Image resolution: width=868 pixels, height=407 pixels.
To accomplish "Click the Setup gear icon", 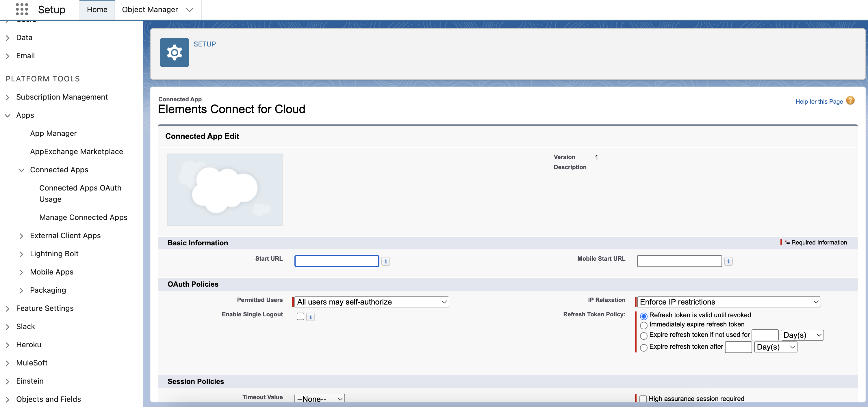I will point(174,53).
